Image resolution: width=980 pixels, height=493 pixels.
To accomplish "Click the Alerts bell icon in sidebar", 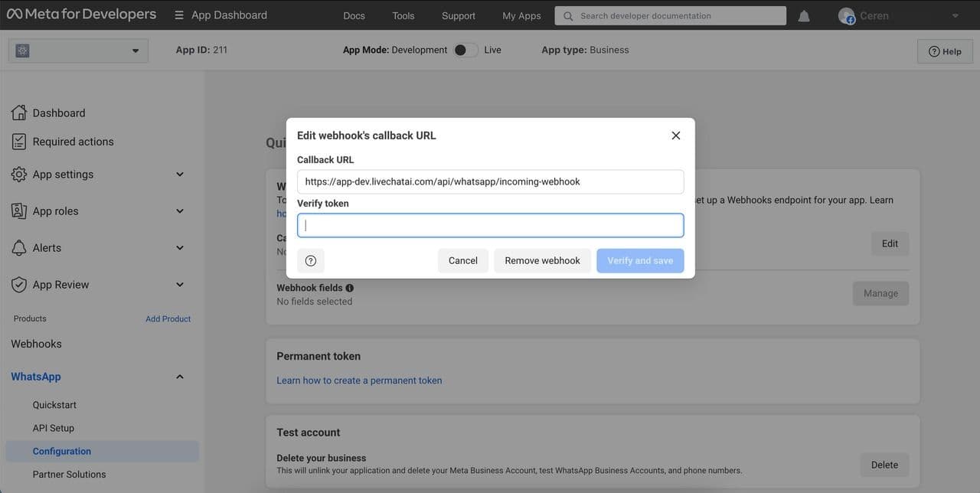I will point(19,248).
